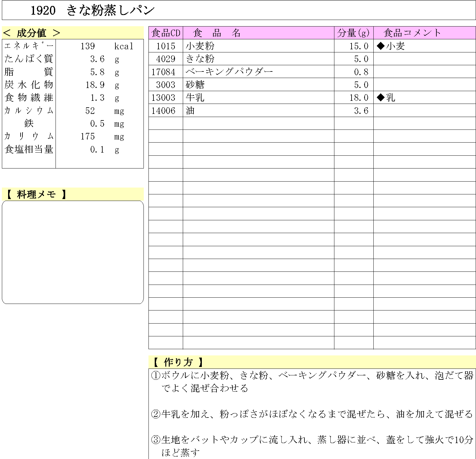The width and height of the screenshot is (476, 459).
Task: Select the 3.6 quantity cell for 油
Action: tap(361, 111)
